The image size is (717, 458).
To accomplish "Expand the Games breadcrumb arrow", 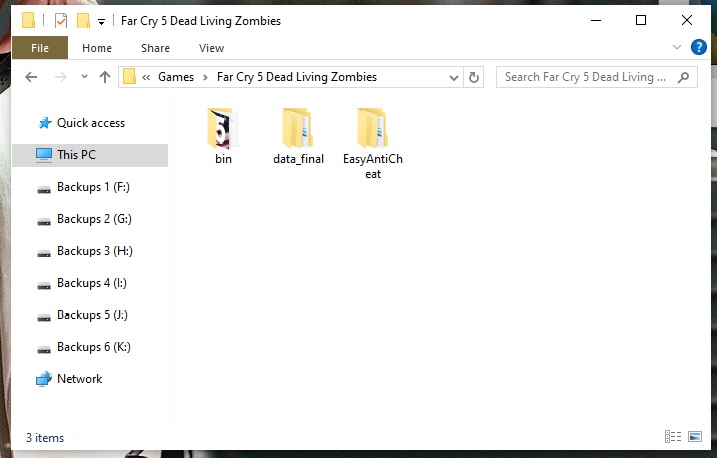I will tap(205, 77).
